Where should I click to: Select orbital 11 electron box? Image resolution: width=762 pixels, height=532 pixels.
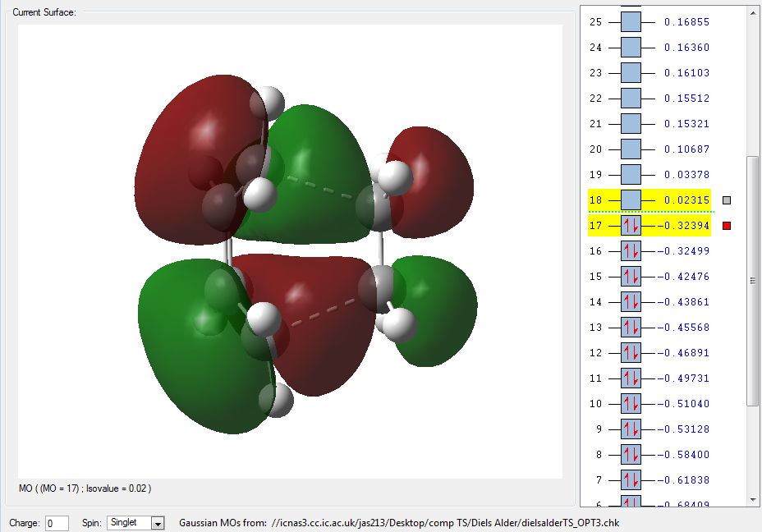631,378
